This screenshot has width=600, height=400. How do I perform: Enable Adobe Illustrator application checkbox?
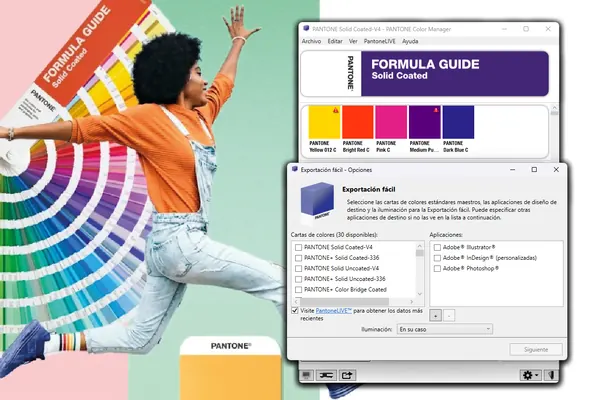click(x=437, y=248)
